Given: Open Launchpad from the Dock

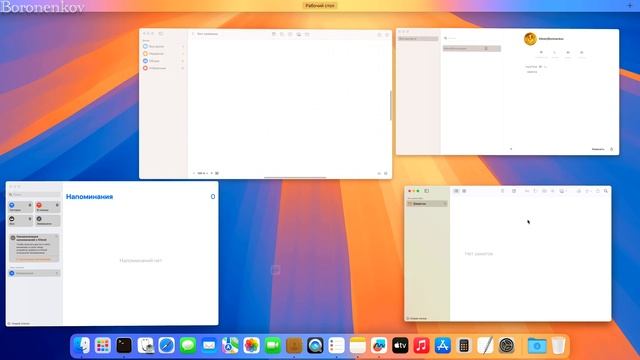Looking at the screenshot, I should pos(102,346).
